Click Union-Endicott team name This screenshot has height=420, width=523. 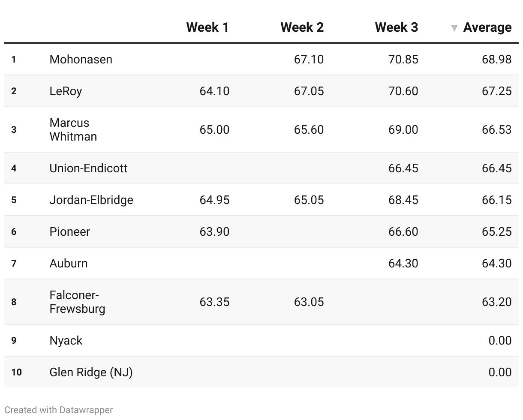click(x=88, y=168)
